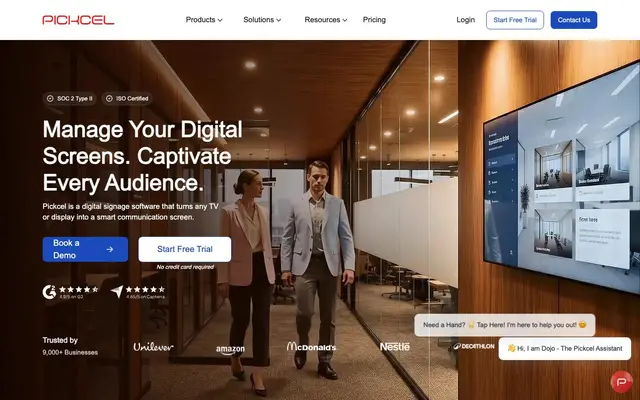Open the red Pickcel chat widget icon
The height and width of the screenshot is (400, 640).
point(621,382)
